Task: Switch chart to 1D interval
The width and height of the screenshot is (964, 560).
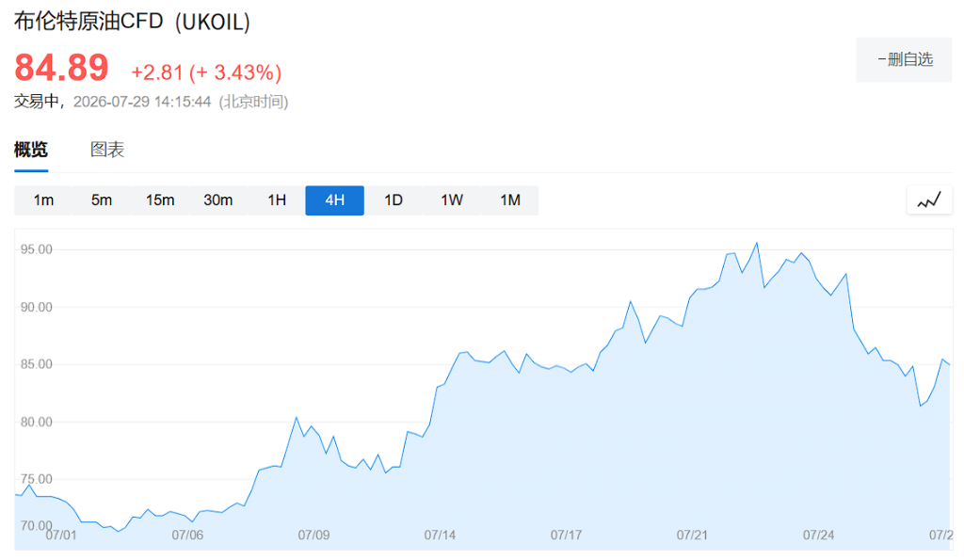Action: tap(394, 200)
